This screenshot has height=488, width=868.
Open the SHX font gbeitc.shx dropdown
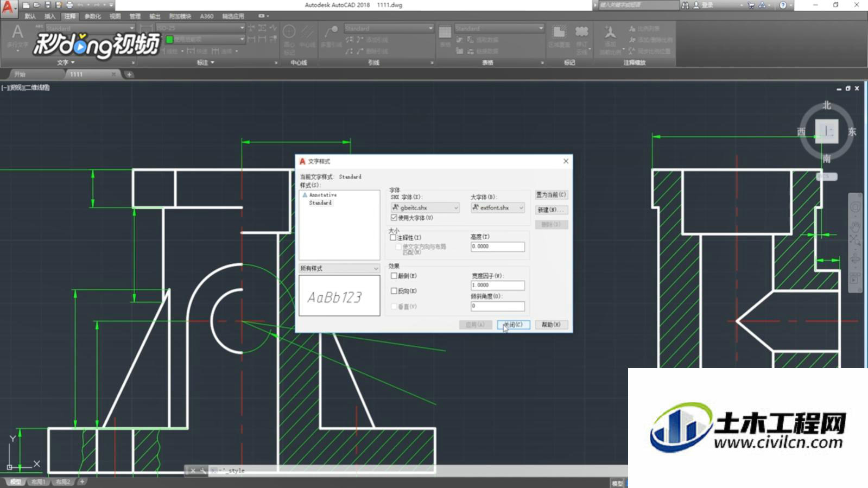click(425, 207)
